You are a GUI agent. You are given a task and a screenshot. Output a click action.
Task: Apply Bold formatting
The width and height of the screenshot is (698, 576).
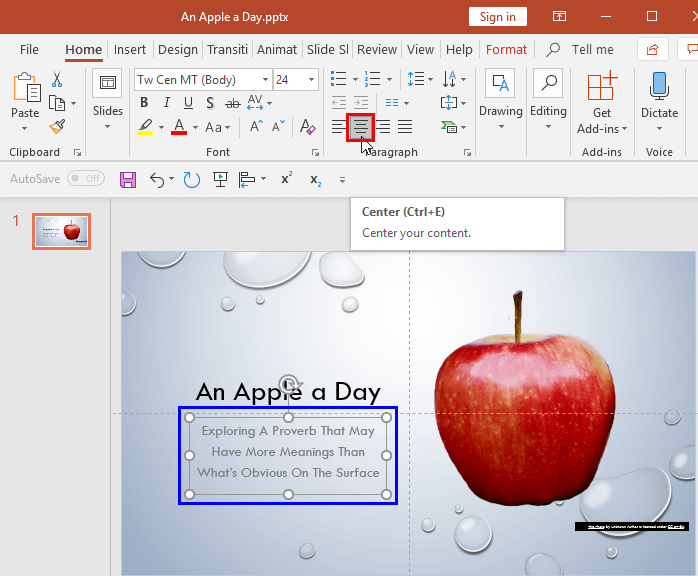point(144,103)
